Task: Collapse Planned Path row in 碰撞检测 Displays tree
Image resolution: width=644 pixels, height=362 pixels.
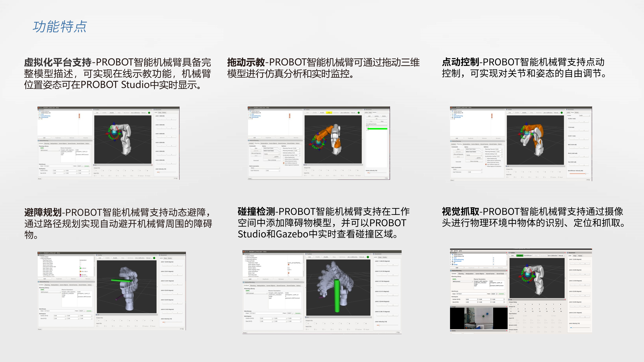Action: (x=245, y=261)
